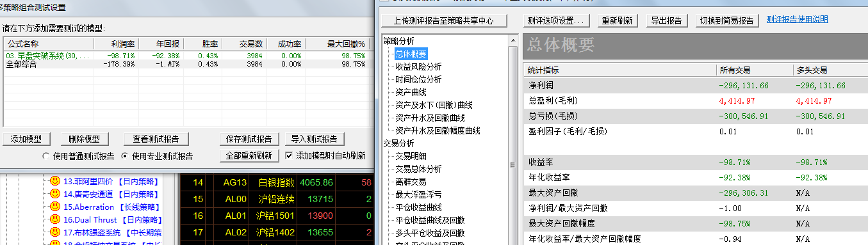
Task: Click scroll up arrow of report tree
Action: coord(512,40)
